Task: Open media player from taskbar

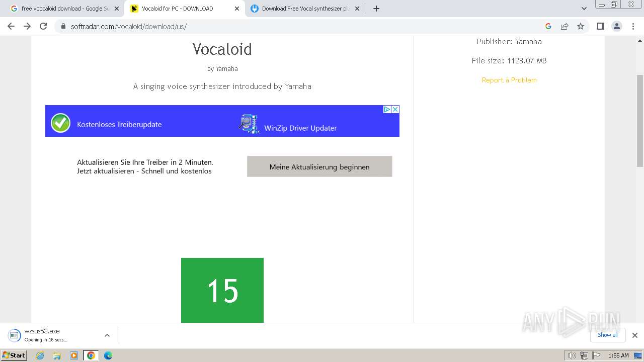Action: click(74, 355)
